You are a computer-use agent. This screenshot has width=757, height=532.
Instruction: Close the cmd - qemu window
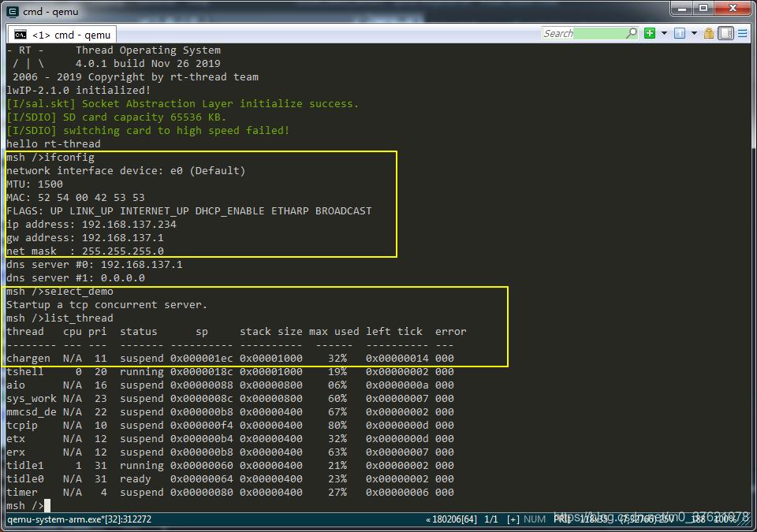(x=733, y=8)
